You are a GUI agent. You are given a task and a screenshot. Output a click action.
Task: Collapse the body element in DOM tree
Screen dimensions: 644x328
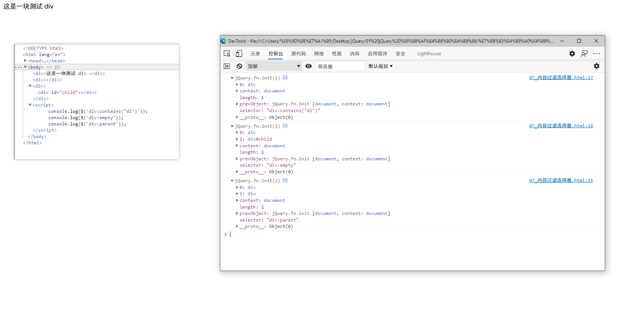point(25,67)
